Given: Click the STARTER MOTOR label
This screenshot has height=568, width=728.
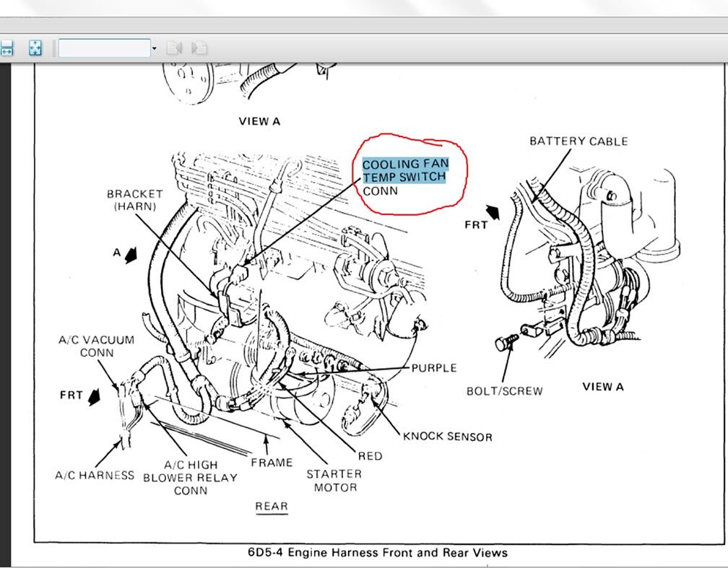Looking at the screenshot, I should tap(333, 480).
